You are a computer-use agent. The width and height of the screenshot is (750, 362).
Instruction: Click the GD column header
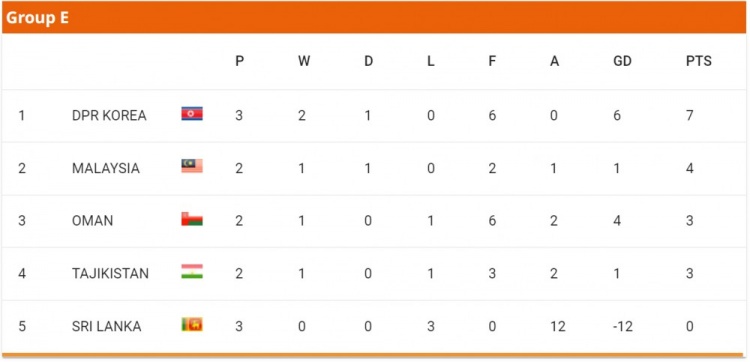point(622,61)
